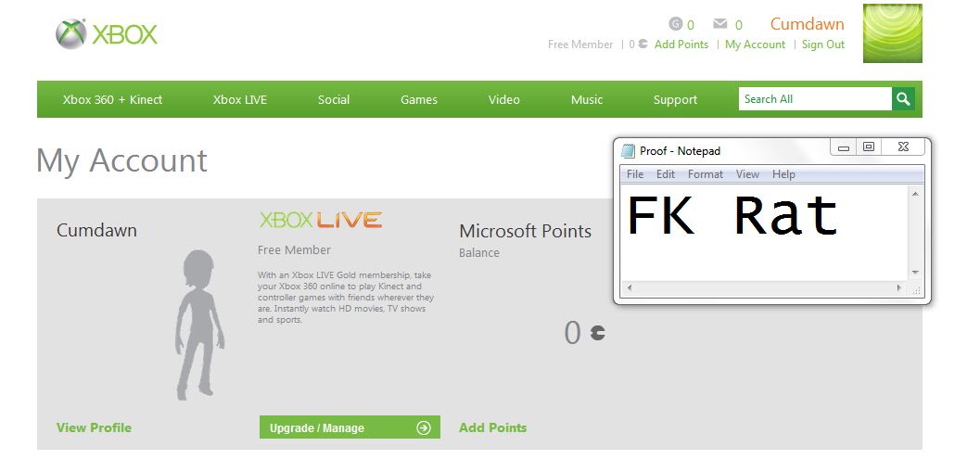
Task: Open the messages envelope icon
Action: (720, 24)
